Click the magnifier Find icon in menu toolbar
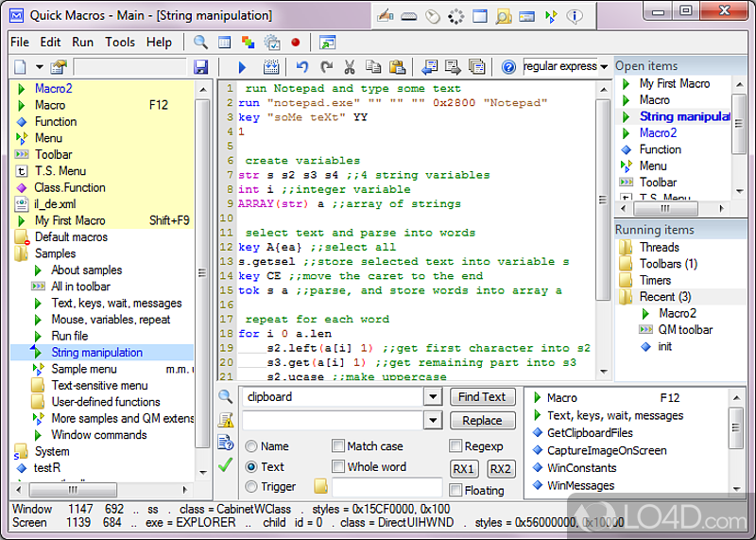 (x=200, y=43)
